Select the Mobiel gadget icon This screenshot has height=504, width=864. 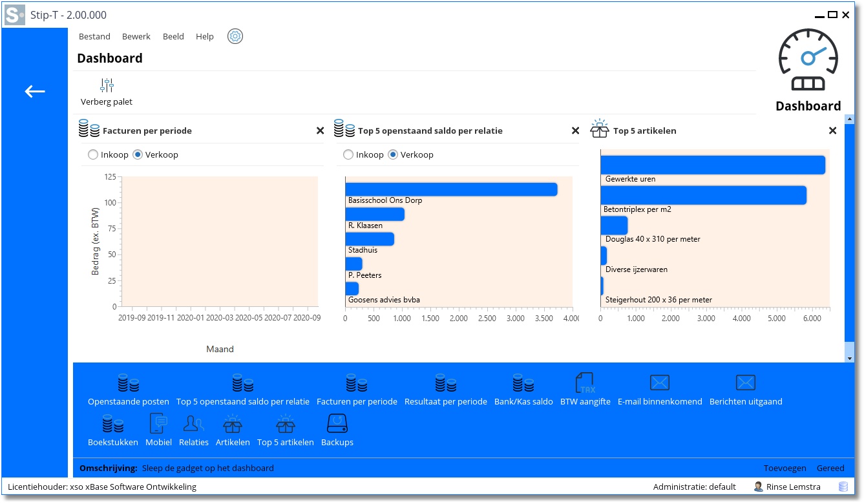coord(158,425)
